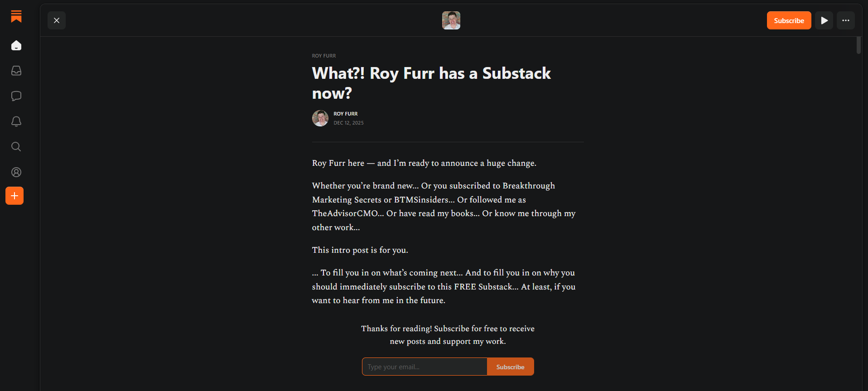
Task: Click the Substack logo icon
Action: [x=16, y=16]
